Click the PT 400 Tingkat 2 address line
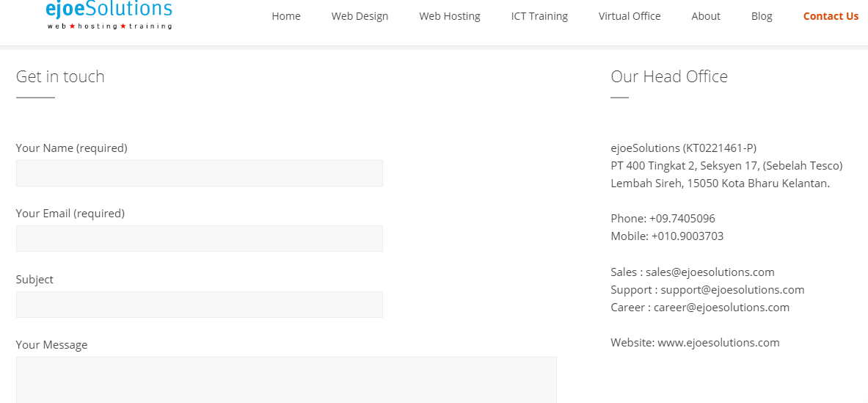Screen dimensions: 868x403 [727, 165]
